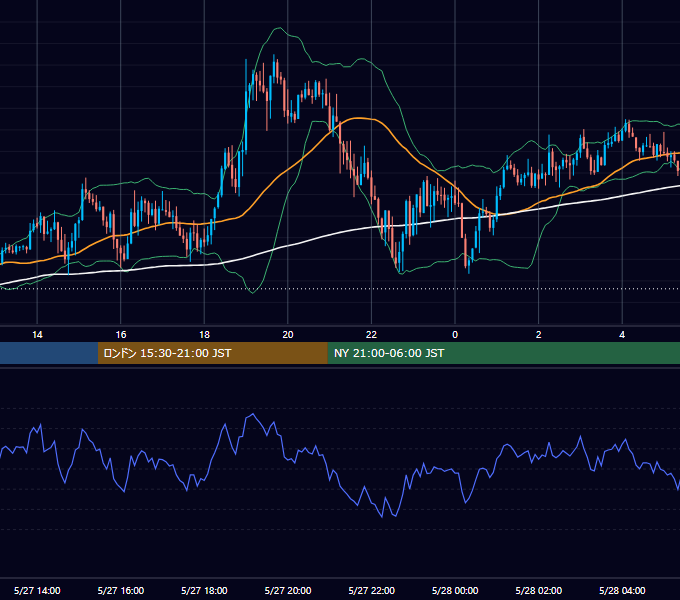Click the 5/27 20:00 label on the oscillator axis
The width and height of the screenshot is (680, 600).
(x=288, y=590)
